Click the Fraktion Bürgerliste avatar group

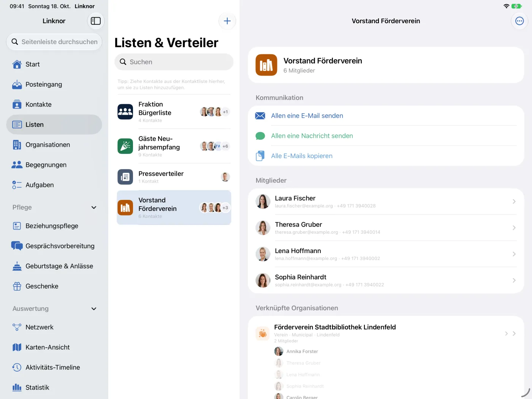point(215,112)
